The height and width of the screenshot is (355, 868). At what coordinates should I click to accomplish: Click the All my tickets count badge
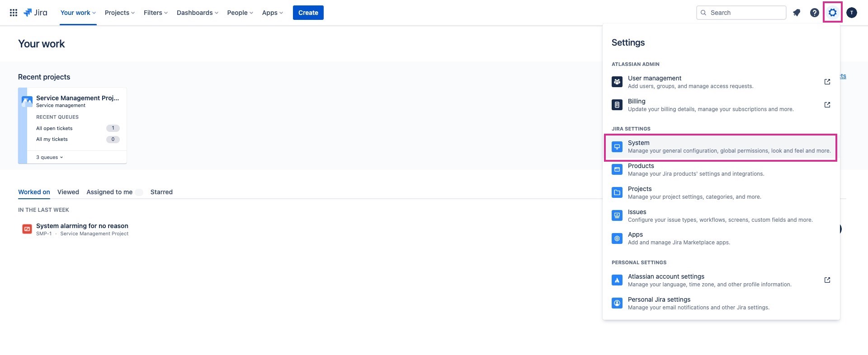113,139
